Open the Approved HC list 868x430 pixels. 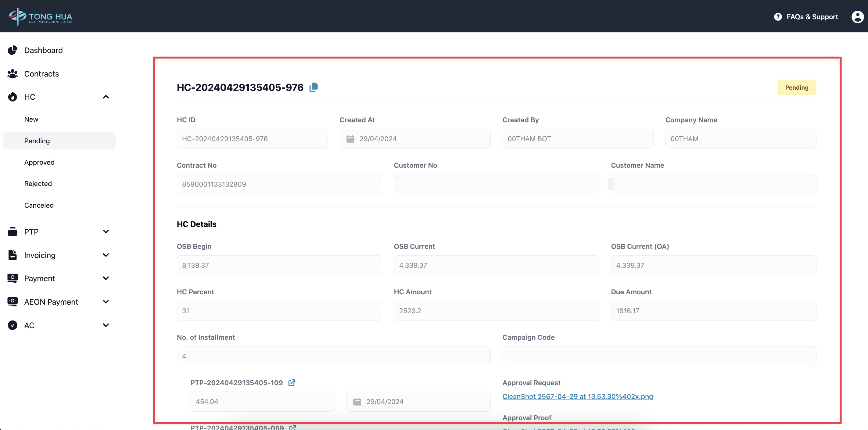coord(39,162)
